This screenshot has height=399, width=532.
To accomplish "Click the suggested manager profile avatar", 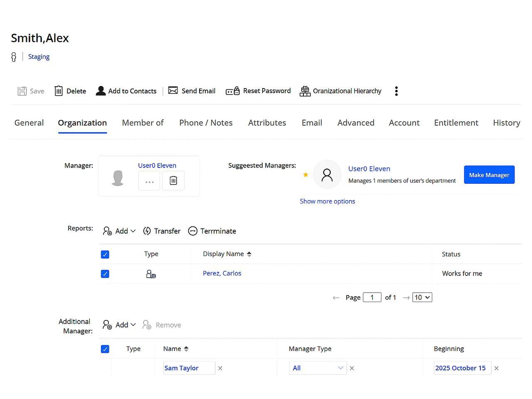I will click(327, 175).
